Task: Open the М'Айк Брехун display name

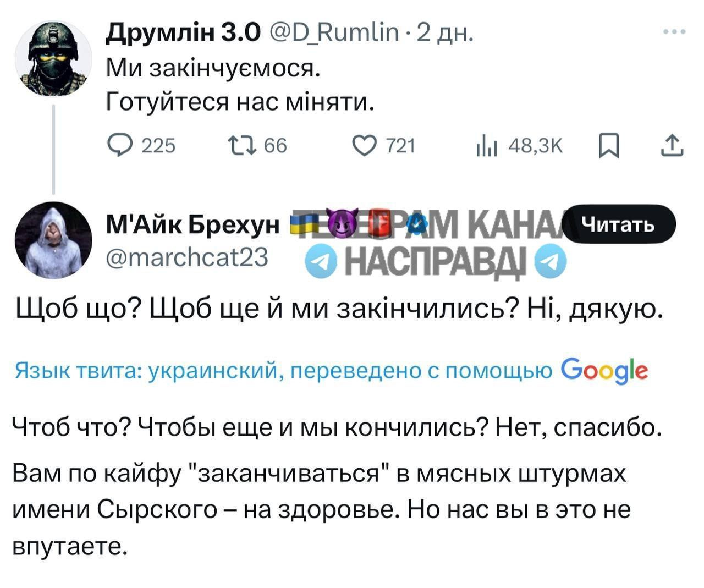Action: (x=193, y=225)
